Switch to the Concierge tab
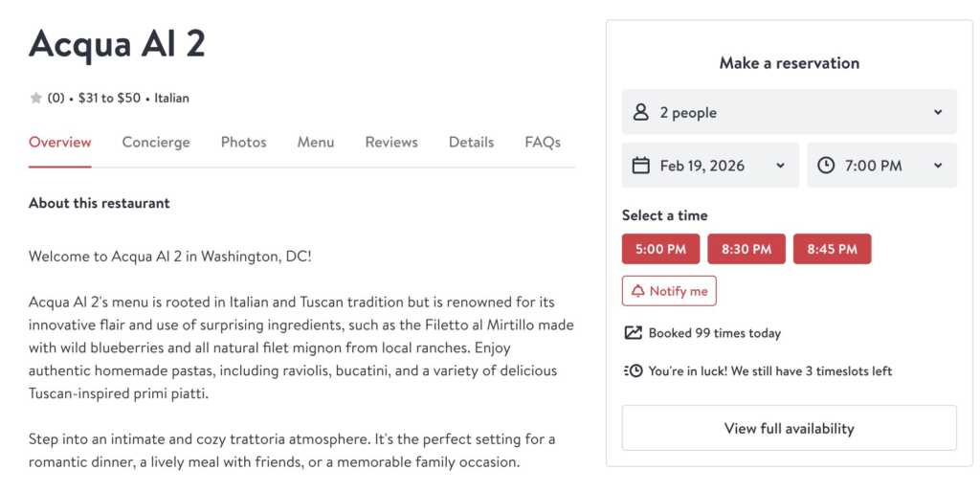Screen dimensions: 980x493 156,142
